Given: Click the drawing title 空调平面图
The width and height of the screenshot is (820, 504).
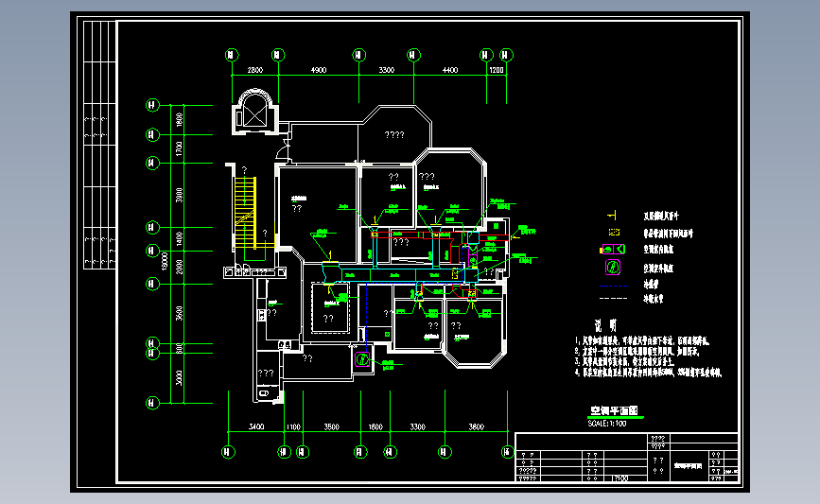Looking at the screenshot, I should click(614, 411).
